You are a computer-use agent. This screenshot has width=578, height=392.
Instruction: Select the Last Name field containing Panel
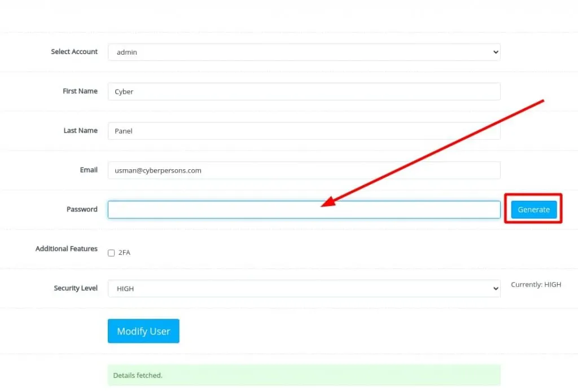tap(304, 131)
